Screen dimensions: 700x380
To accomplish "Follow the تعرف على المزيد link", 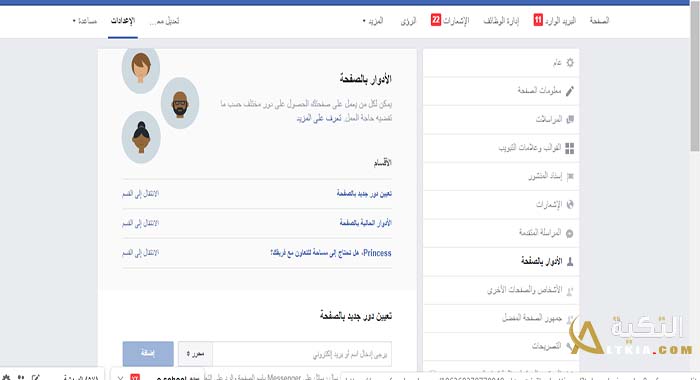I will click(x=319, y=118).
